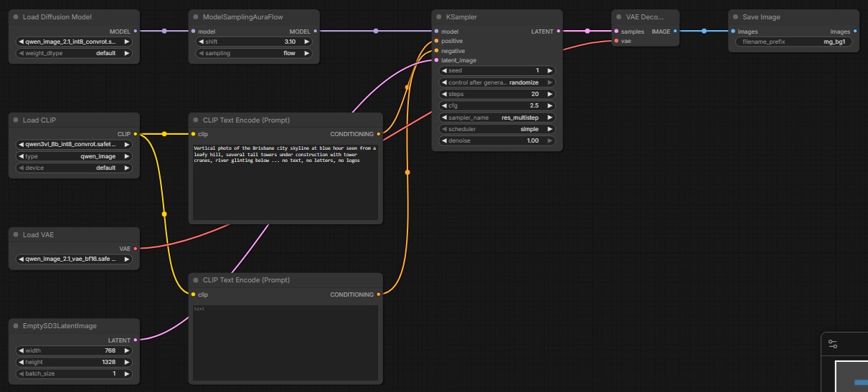Collapse the Save Image node via title dot
This screenshot has height=392, width=868.
735,17
